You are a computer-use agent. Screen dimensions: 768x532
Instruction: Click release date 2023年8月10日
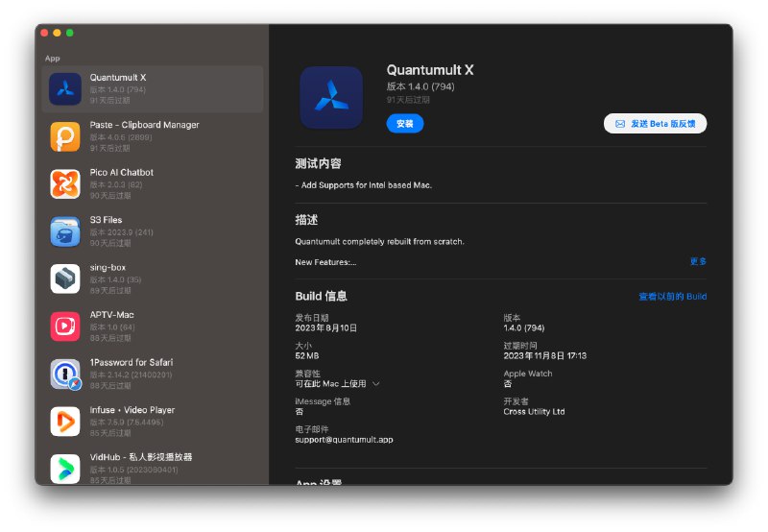(325, 328)
